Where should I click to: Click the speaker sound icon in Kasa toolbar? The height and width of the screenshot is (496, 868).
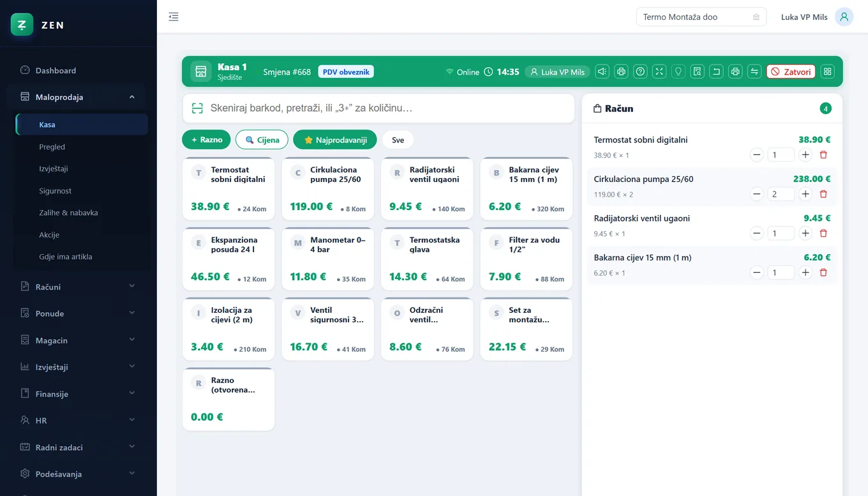point(602,71)
